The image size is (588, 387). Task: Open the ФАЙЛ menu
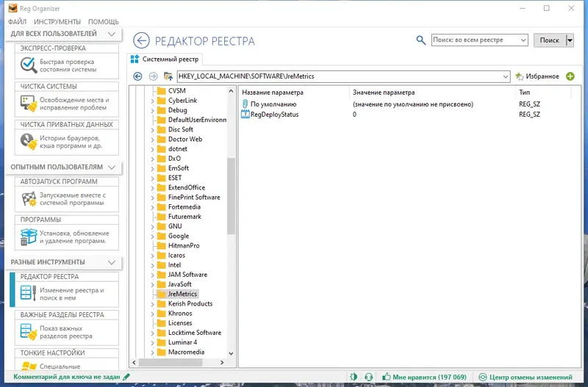tap(17, 22)
